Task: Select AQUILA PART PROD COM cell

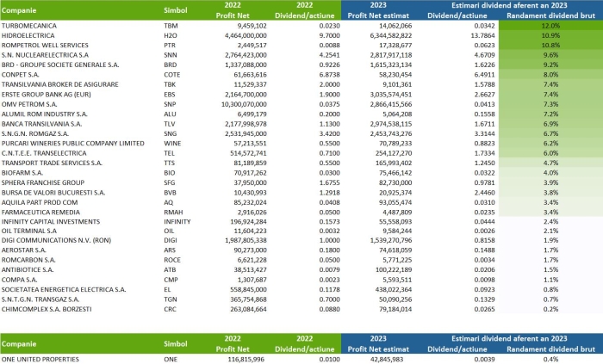Action: click(40, 202)
